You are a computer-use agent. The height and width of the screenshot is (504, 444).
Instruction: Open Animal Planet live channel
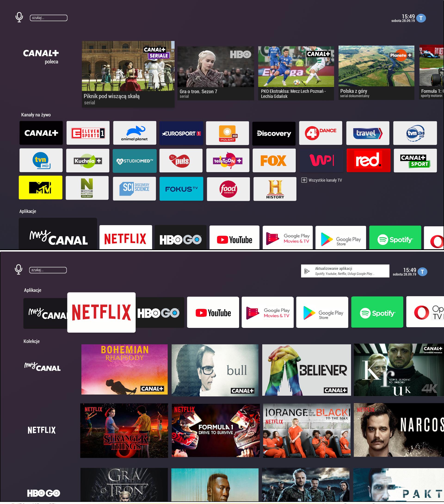tap(134, 133)
